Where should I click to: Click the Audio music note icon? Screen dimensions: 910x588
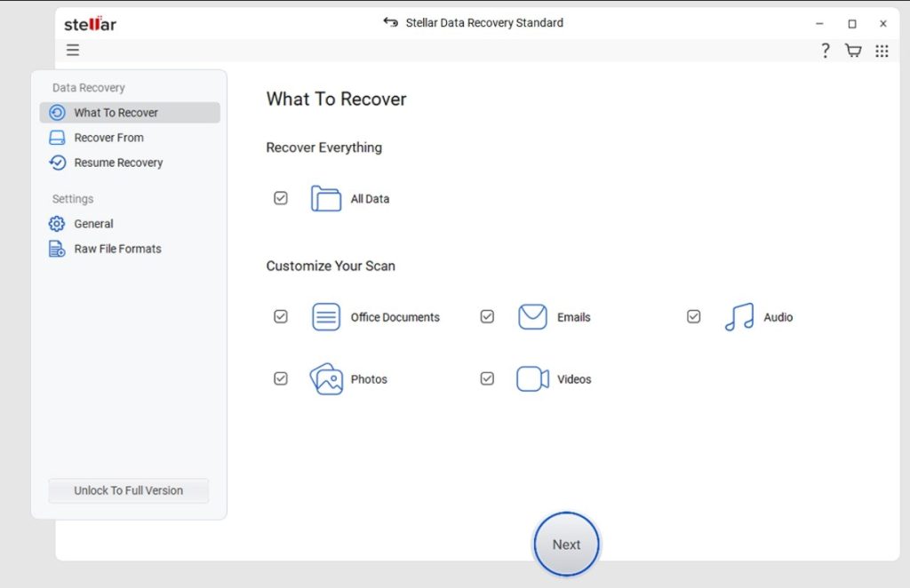tap(738, 317)
